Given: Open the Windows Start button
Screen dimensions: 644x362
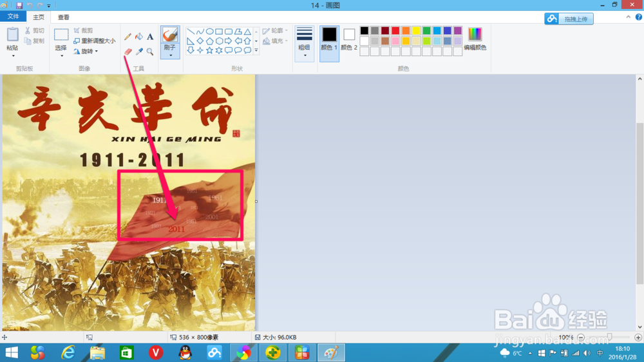Looking at the screenshot, I should click(12, 352).
